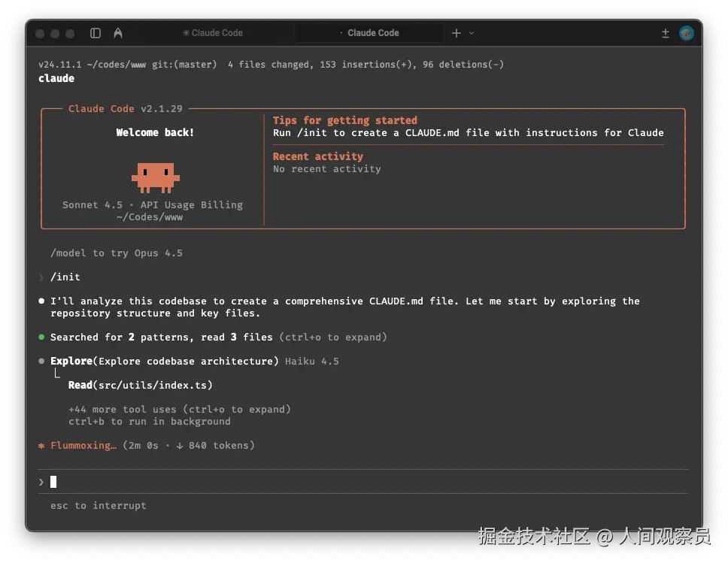The width and height of the screenshot is (728, 563).
Task: Click the 'Claude Code v2.1.29' box title
Action: pyautogui.click(x=126, y=108)
